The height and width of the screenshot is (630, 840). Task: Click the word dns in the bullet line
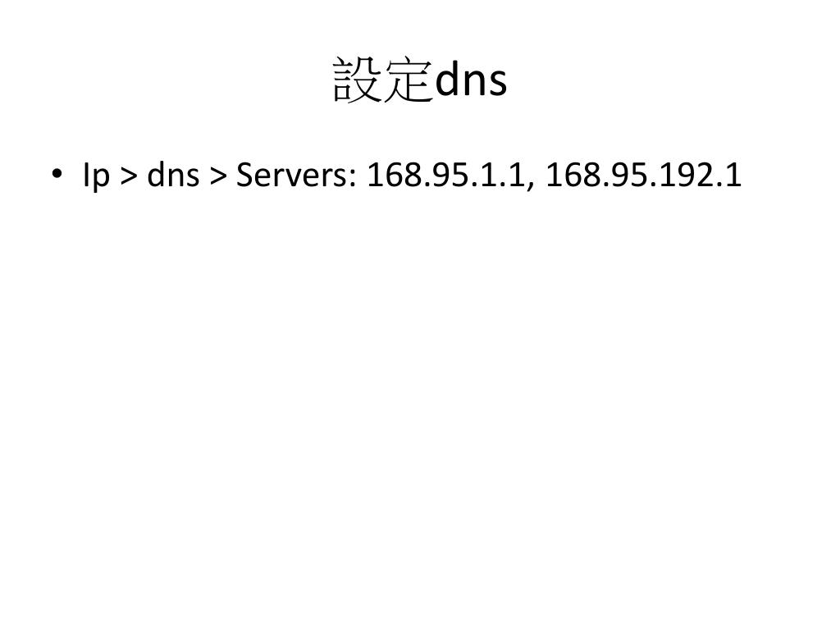pyautogui.click(x=174, y=174)
